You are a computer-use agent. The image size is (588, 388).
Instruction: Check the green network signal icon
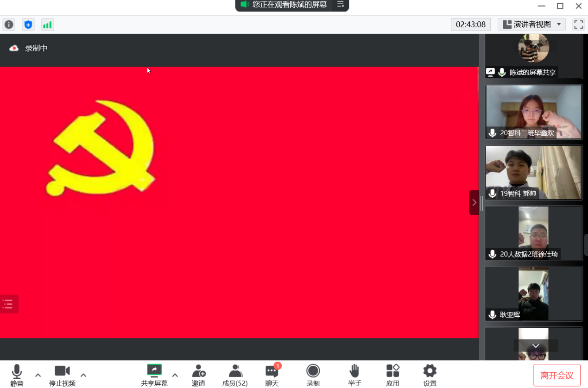pyautogui.click(x=47, y=25)
